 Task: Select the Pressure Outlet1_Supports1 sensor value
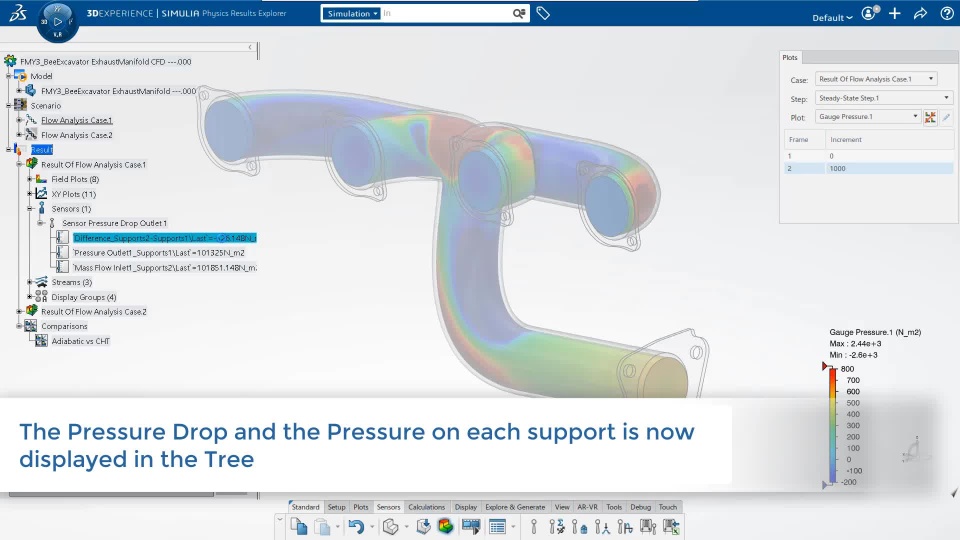pos(159,253)
